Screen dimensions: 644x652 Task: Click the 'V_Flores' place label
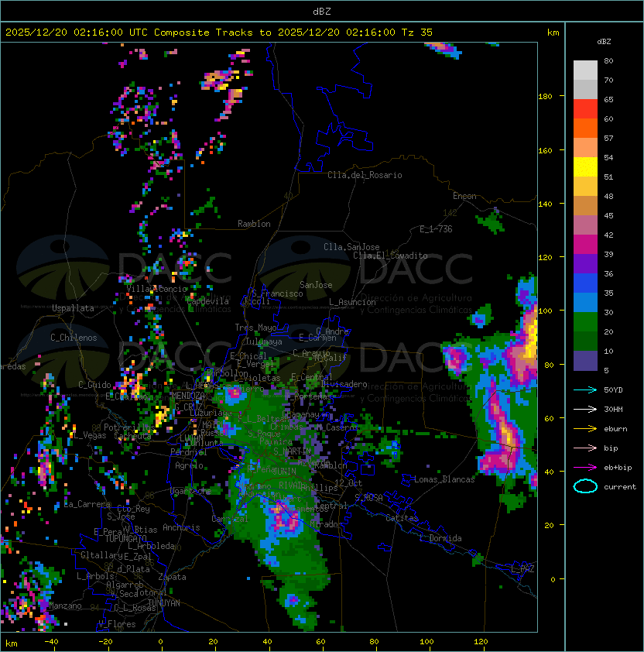117,624
